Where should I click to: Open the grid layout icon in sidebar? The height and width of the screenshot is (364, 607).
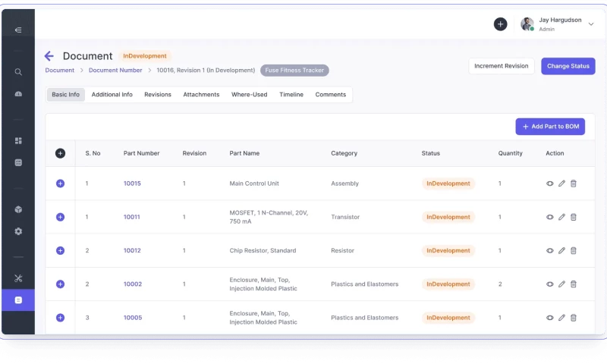click(x=18, y=140)
